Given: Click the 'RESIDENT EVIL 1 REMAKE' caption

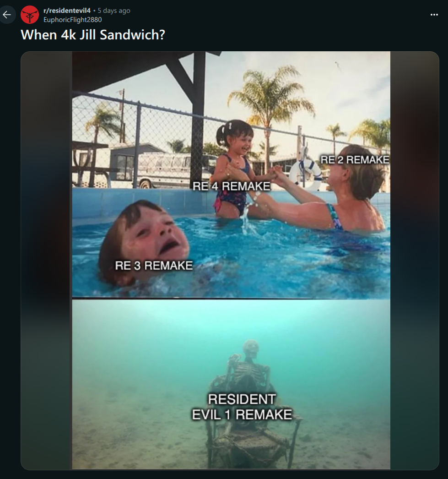Looking at the screenshot, I should click(x=242, y=407).
